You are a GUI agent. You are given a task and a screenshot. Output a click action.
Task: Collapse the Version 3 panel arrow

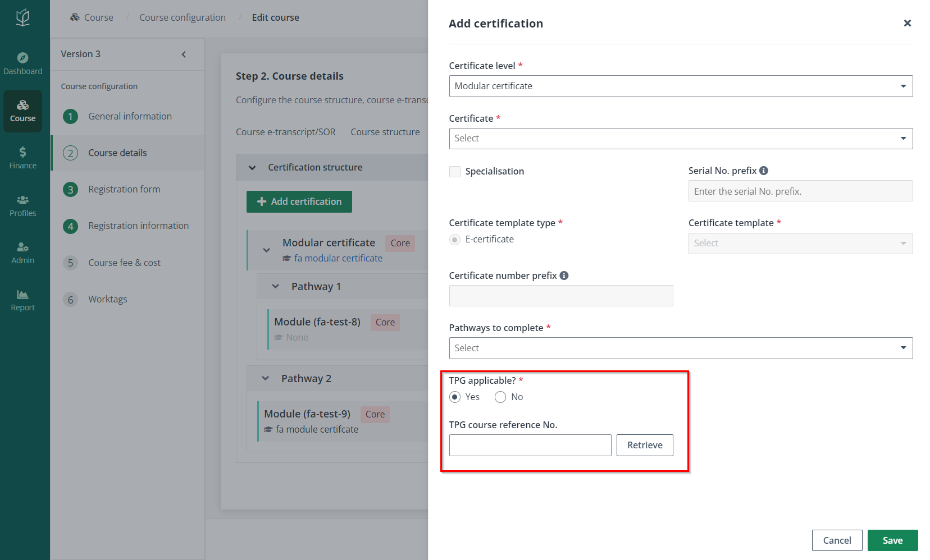[x=184, y=54]
